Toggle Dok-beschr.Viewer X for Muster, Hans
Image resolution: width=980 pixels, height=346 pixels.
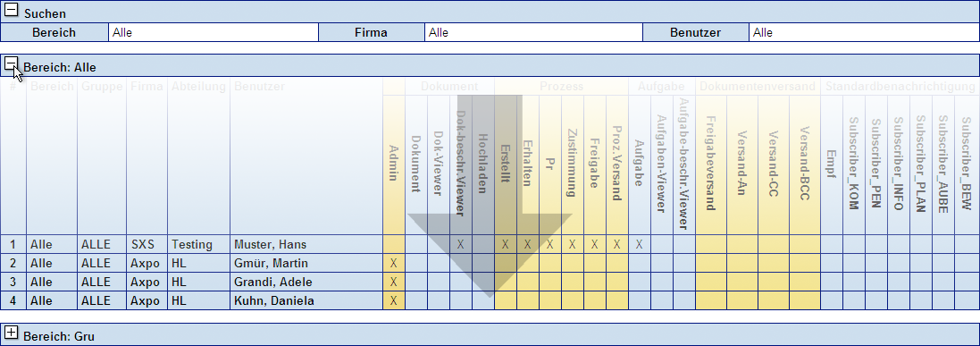point(461,244)
